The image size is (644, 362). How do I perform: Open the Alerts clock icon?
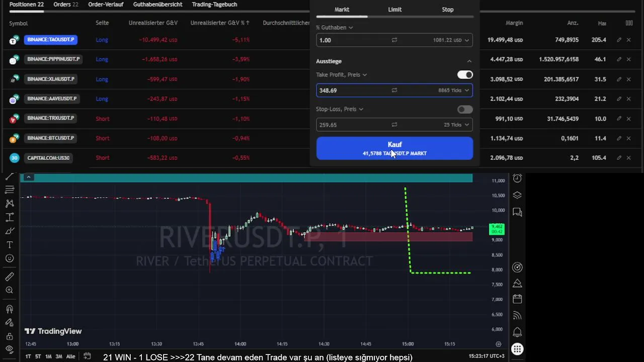pyautogui.click(x=517, y=178)
